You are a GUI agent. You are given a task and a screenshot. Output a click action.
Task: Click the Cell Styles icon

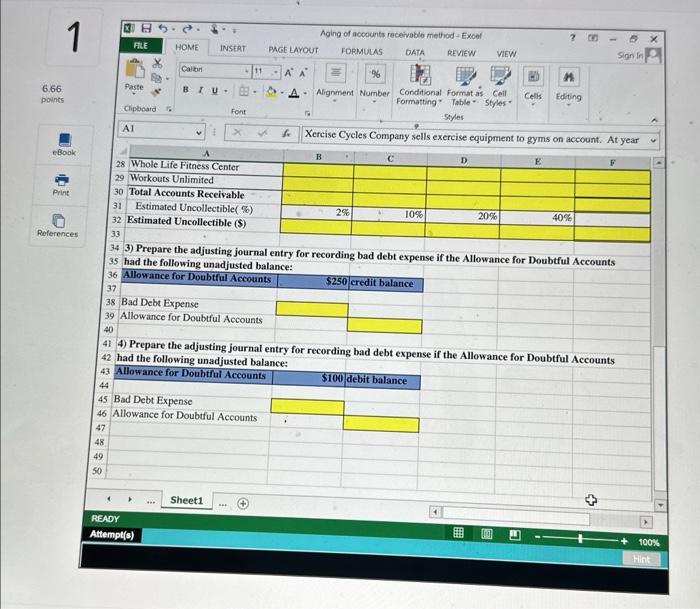(500, 76)
